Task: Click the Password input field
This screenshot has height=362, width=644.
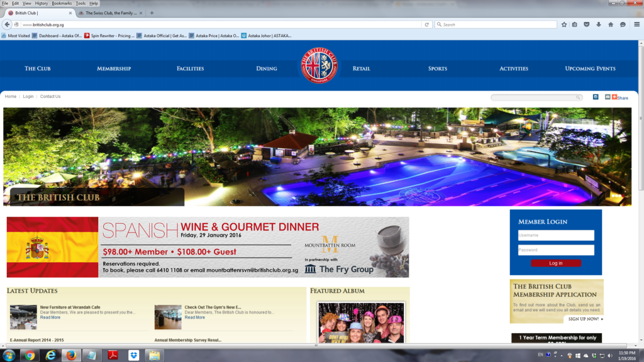Action: click(556, 250)
